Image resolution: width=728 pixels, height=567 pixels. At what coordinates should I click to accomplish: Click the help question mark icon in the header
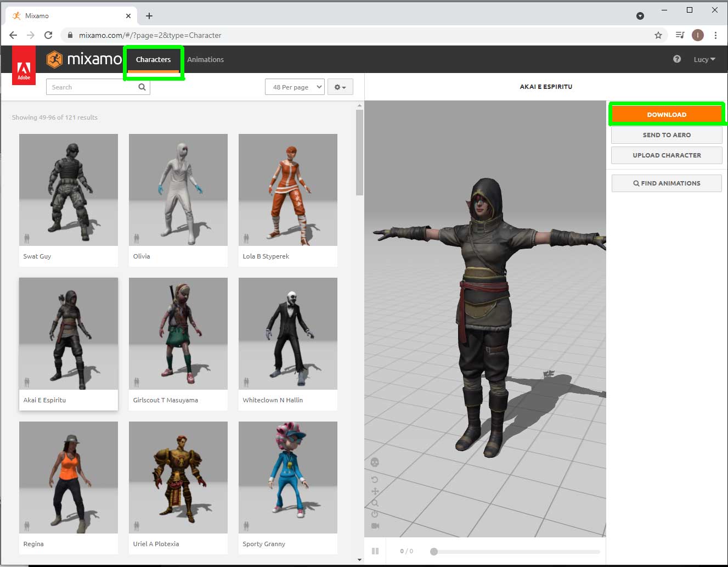[676, 59]
